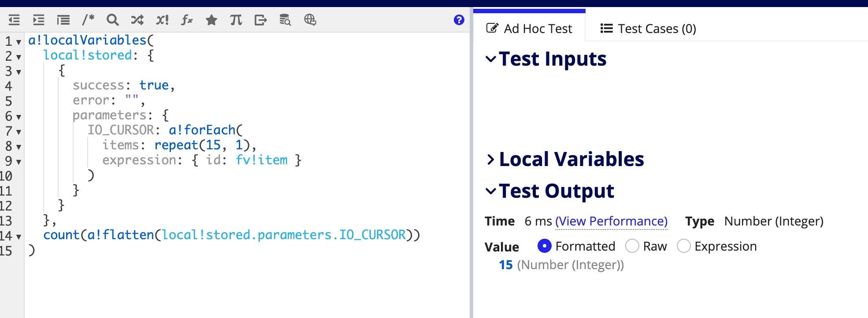Image resolution: width=868 pixels, height=318 pixels.
Task: Open the View Performance link
Action: (x=611, y=221)
